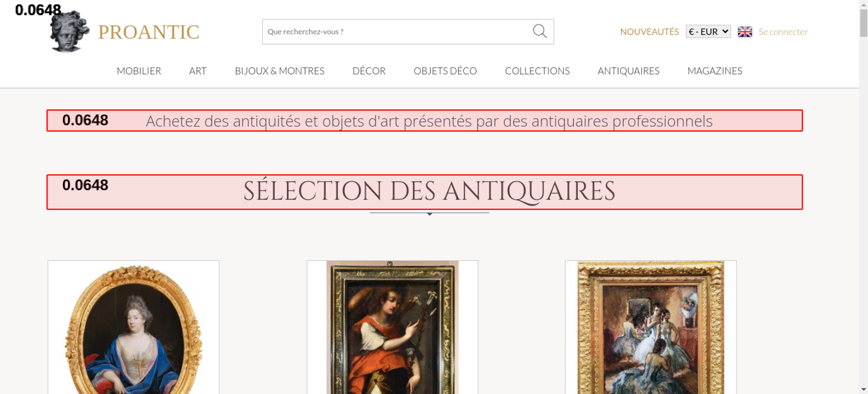Click the search field 'Que recherchez-vous ?'
Viewport: 868px width, 394px height.
[x=395, y=32]
